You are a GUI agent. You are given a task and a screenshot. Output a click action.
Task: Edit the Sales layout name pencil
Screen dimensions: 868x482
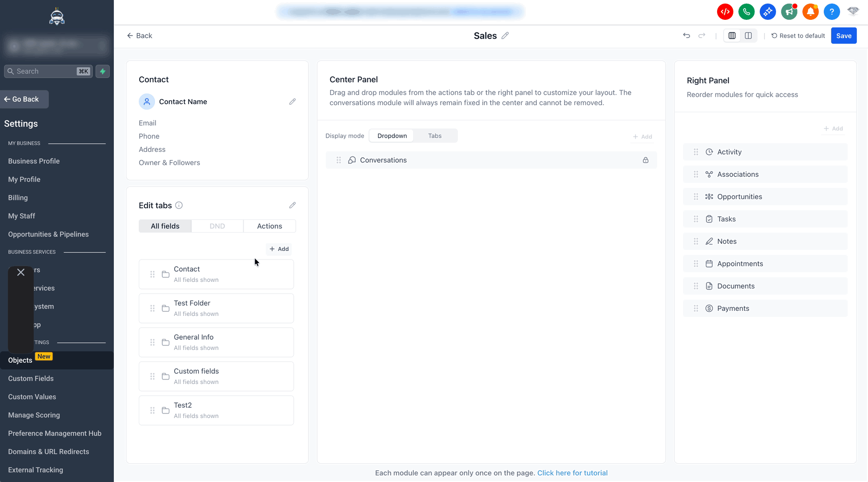click(x=505, y=36)
